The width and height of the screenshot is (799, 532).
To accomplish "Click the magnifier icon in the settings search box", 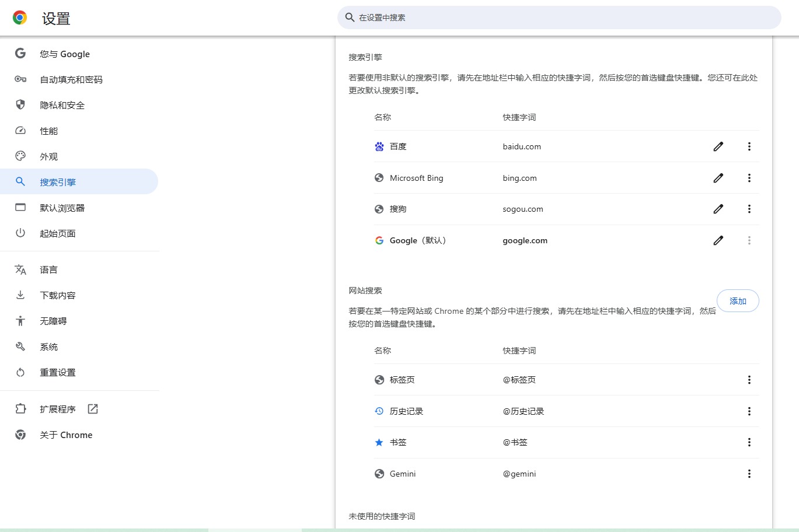I will [350, 17].
